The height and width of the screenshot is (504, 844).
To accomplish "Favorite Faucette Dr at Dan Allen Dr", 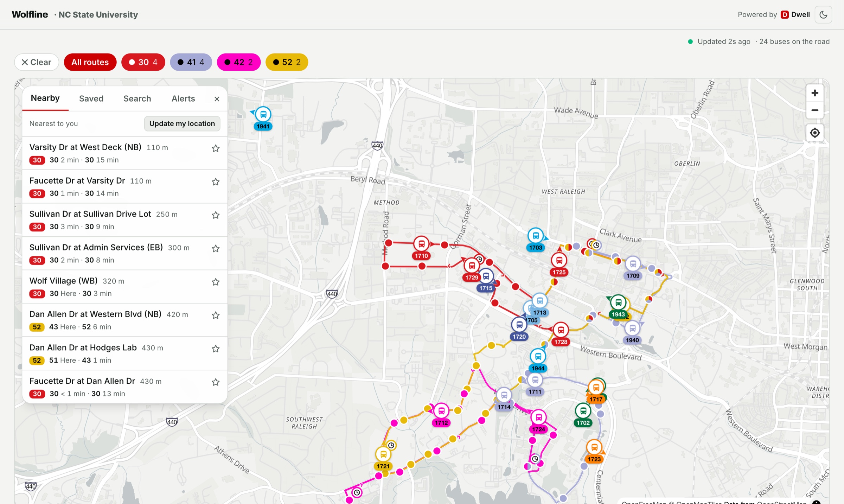I will [x=216, y=382].
